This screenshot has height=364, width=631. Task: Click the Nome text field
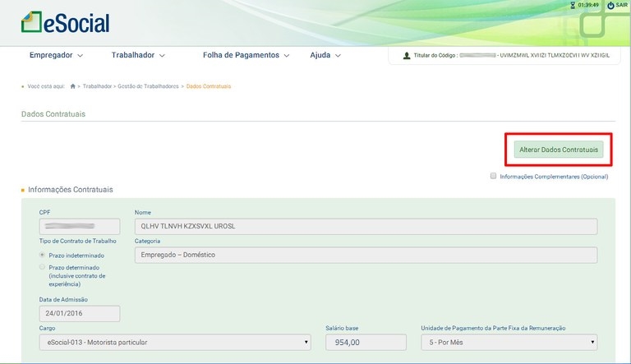pos(365,227)
